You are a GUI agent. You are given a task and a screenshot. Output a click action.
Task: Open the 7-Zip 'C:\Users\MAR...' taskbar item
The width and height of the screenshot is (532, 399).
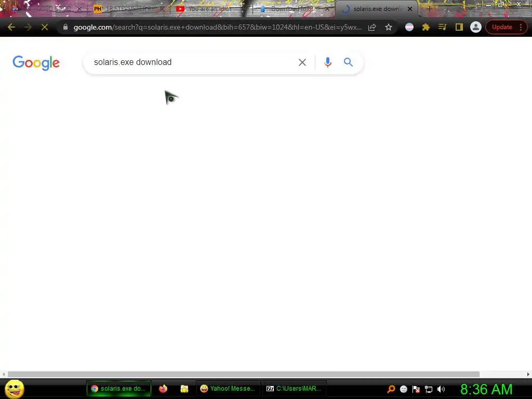coord(294,389)
